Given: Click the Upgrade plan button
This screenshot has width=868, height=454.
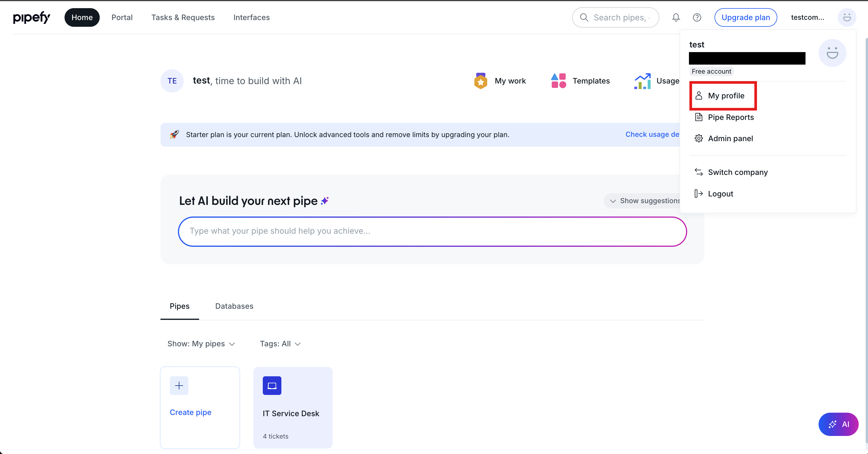Looking at the screenshot, I should 745,17.
